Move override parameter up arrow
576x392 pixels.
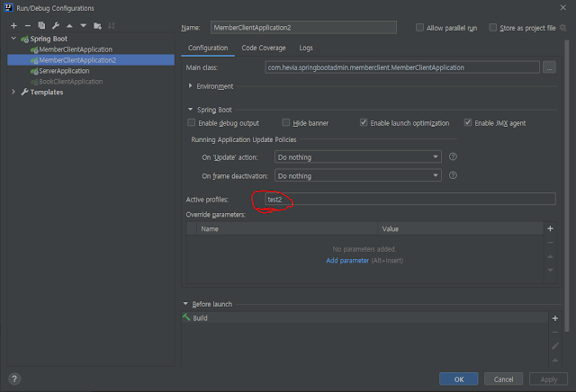click(x=550, y=256)
